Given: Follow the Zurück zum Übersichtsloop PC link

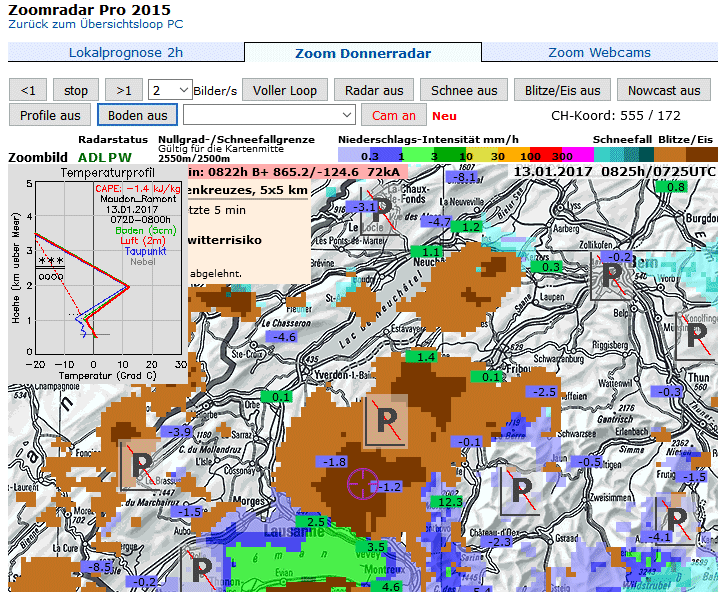Looking at the screenshot, I should tap(95, 23).
